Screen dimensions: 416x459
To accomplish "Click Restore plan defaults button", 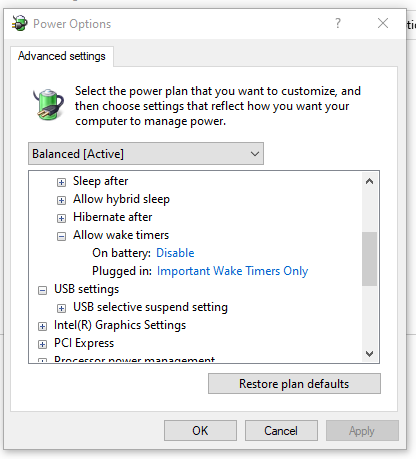I will coord(294,384).
